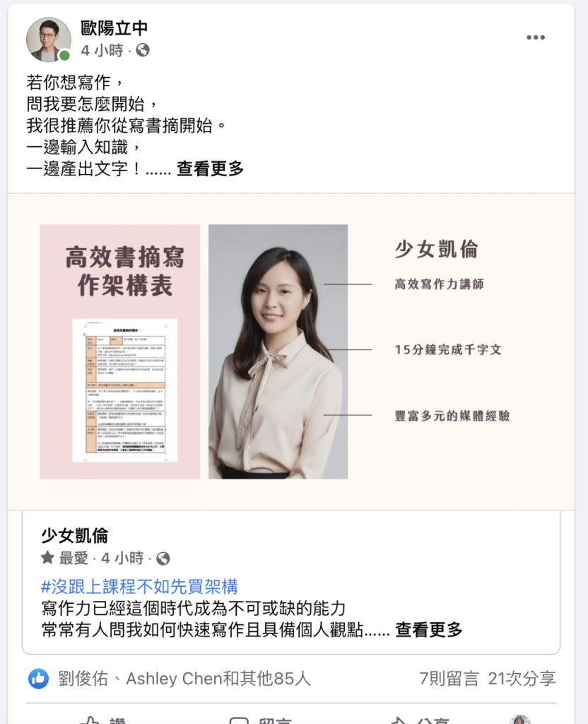
Task: Click the globe icon in shared post
Action: point(163,559)
